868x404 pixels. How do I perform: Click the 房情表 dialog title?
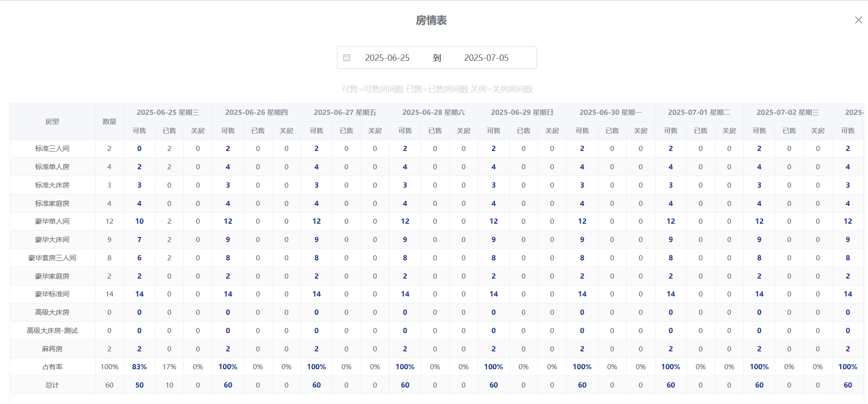click(x=431, y=21)
